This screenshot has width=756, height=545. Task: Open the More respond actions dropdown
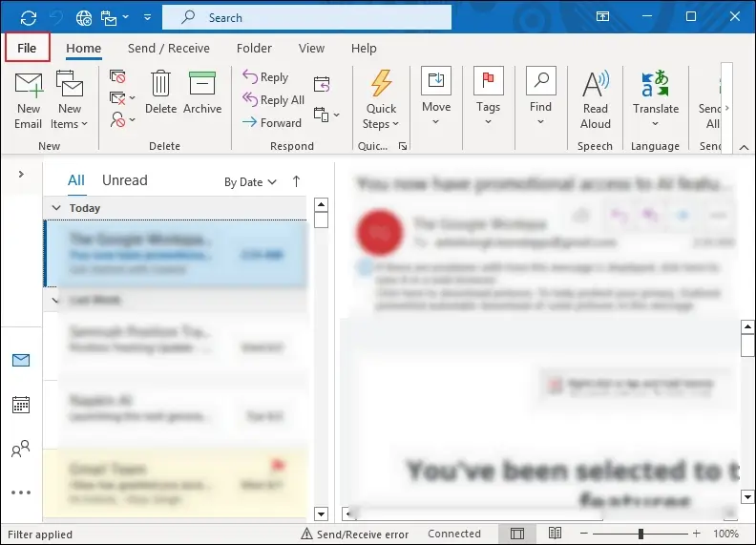coord(326,115)
